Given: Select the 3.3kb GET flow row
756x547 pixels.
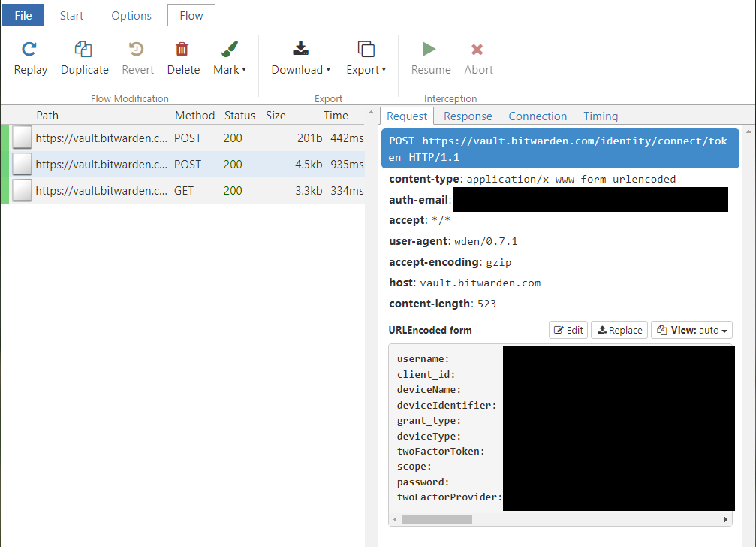Looking at the screenshot, I should [x=183, y=191].
